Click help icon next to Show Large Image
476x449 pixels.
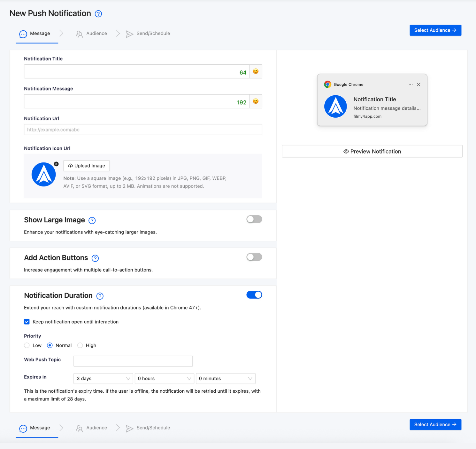92,220
